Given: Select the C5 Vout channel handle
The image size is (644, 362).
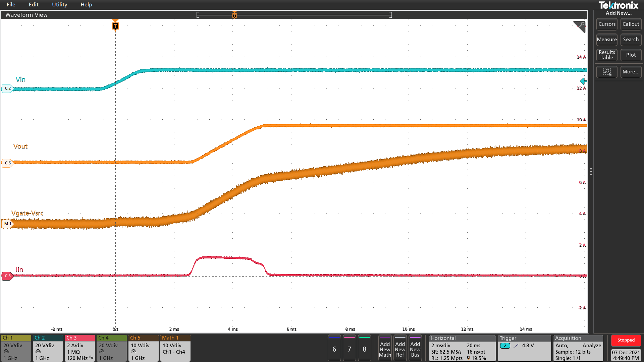Looking at the screenshot, I should 7,163.
